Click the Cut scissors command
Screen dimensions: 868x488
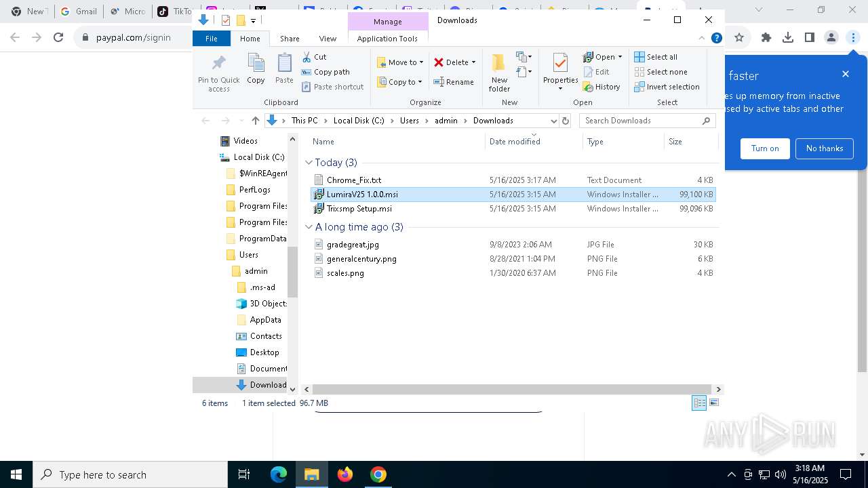(314, 57)
